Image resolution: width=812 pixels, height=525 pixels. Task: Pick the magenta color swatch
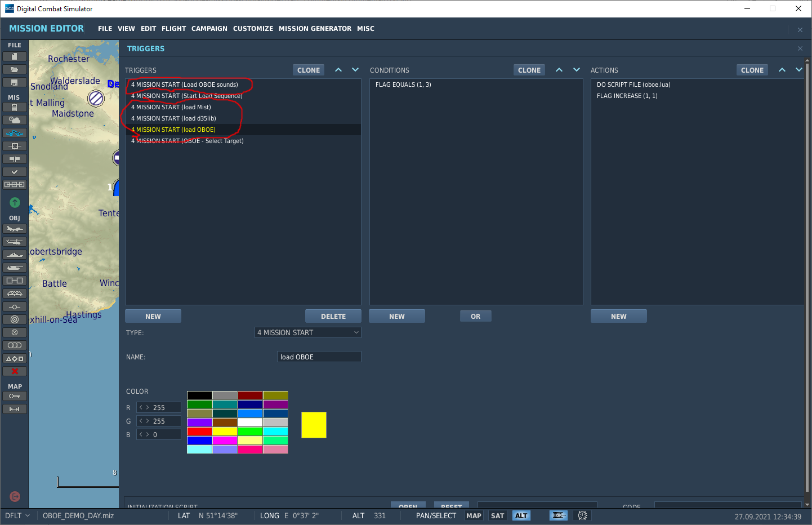[x=225, y=441]
